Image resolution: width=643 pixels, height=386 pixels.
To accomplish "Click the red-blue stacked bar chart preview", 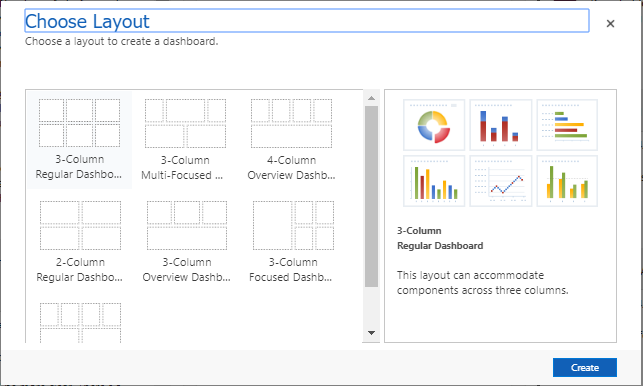I will click(x=500, y=125).
